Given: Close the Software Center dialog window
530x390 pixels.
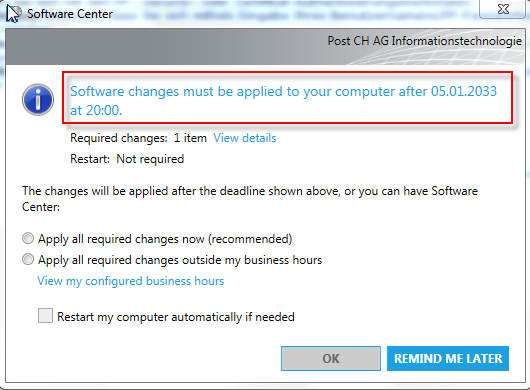Looking at the screenshot, I should tap(503, 9).
